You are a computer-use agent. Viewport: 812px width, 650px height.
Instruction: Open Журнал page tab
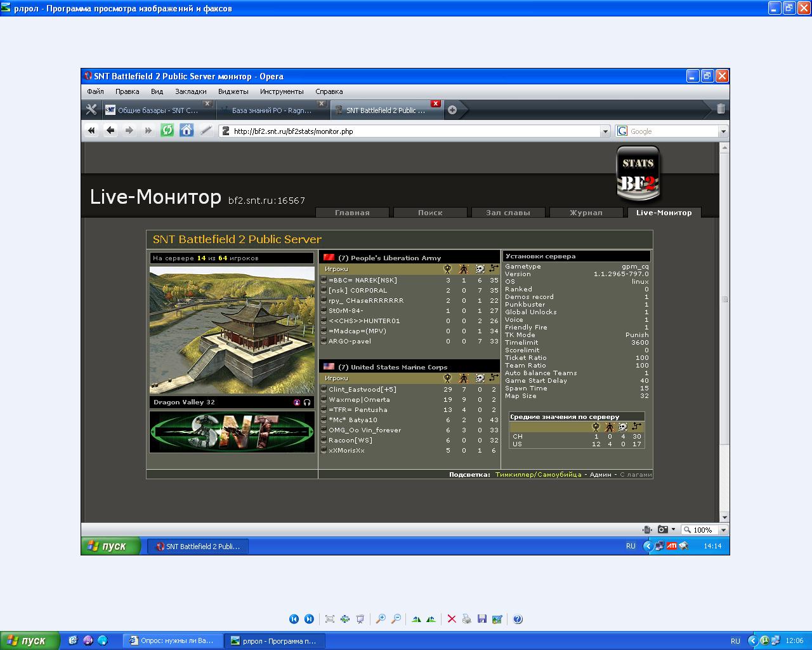tap(586, 213)
